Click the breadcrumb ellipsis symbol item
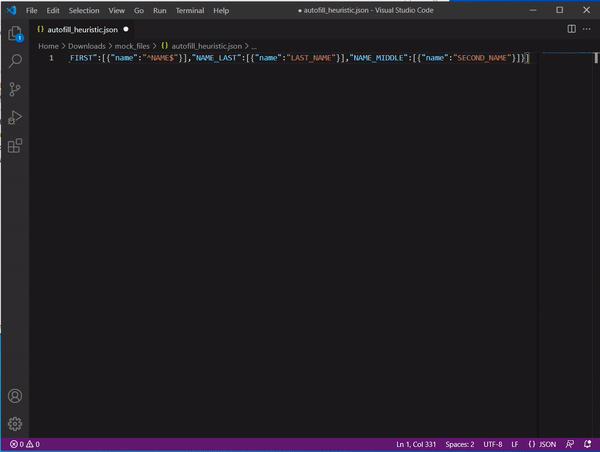Screen dimensions: 600x452 254,46
